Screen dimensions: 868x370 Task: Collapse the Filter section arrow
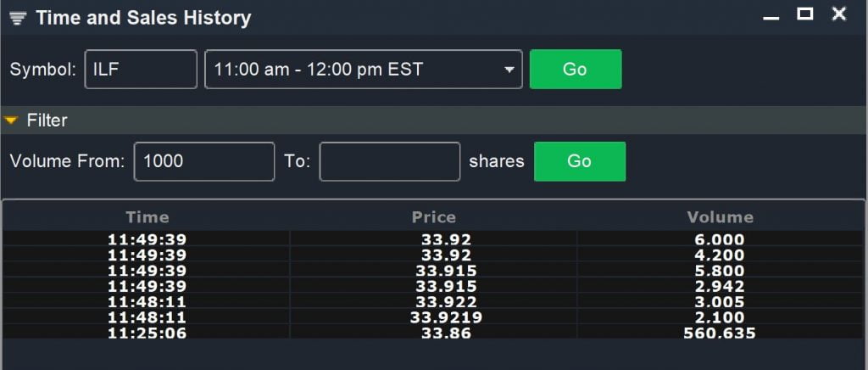11,120
